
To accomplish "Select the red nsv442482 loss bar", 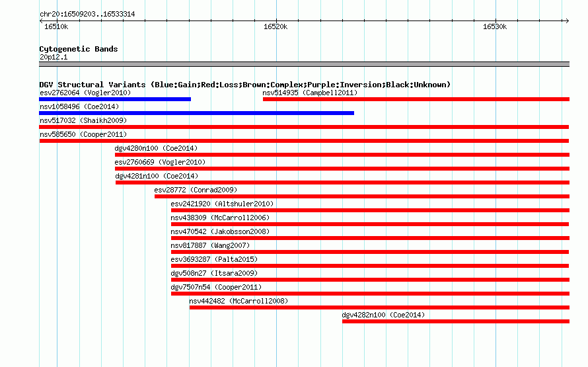I will 379,307.
